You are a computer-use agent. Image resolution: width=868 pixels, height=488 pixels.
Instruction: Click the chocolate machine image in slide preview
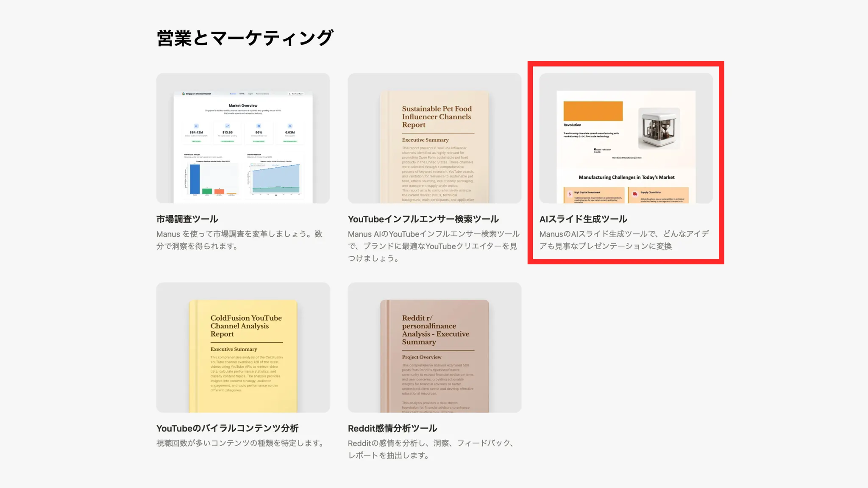(x=659, y=128)
